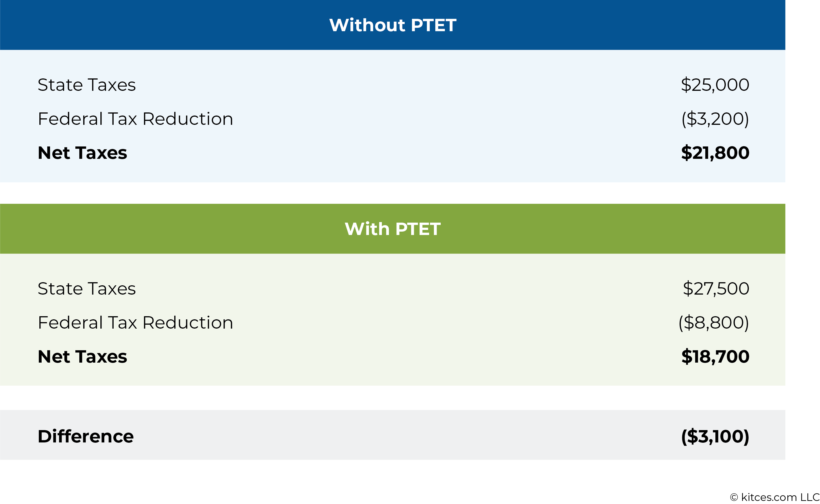Click the "Without PTET" header title
The image size is (820, 504).
tap(393, 25)
